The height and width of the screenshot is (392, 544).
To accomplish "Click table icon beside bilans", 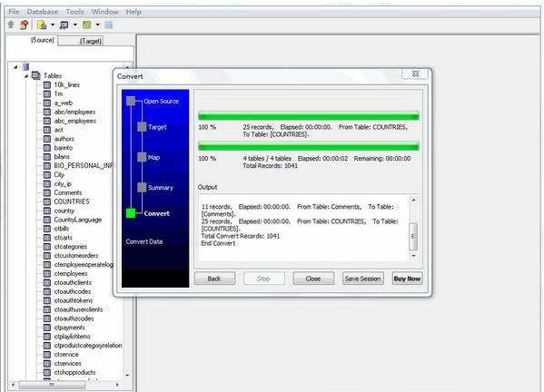I will point(47,157).
